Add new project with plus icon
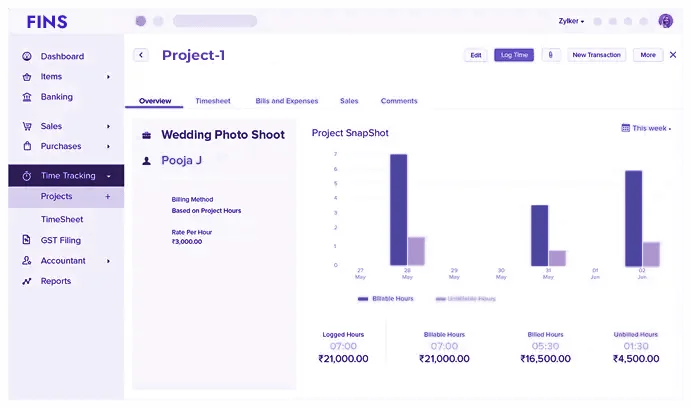 pos(108,197)
